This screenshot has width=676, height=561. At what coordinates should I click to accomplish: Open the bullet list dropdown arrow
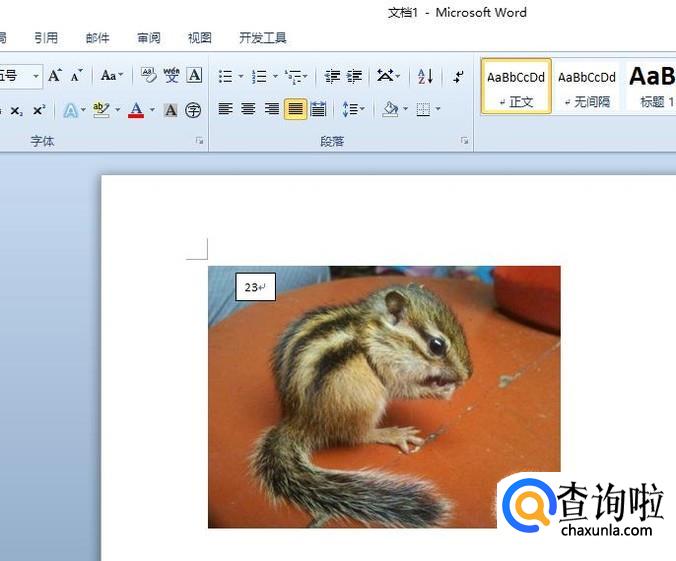pyautogui.click(x=241, y=76)
